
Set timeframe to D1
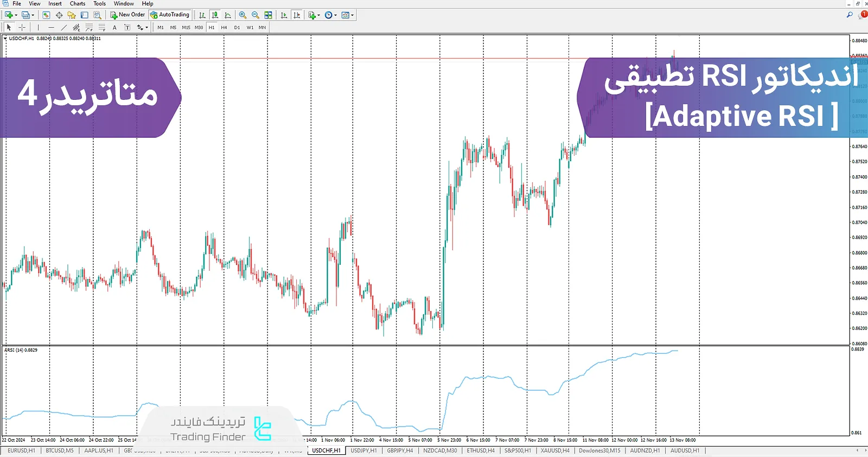(x=237, y=27)
